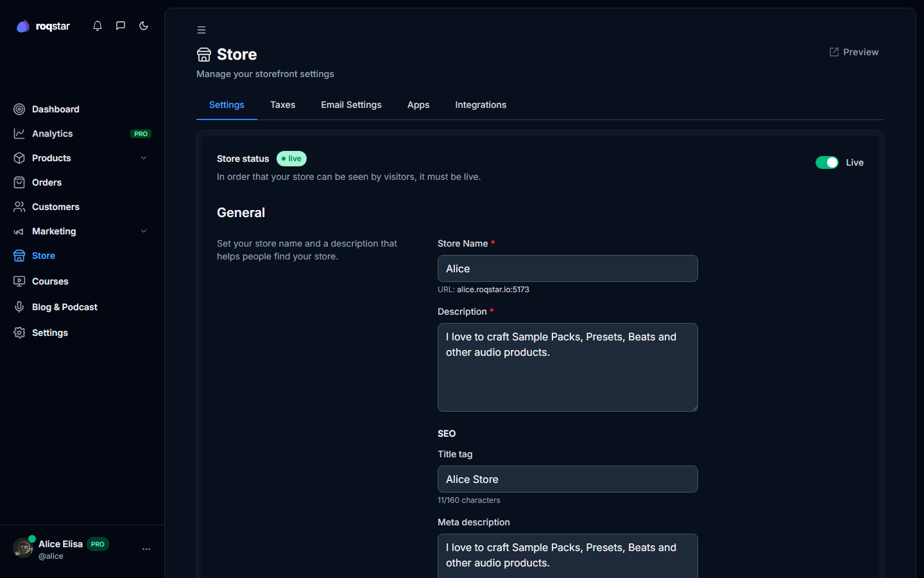Click the 11/160 characters counter

(x=469, y=500)
